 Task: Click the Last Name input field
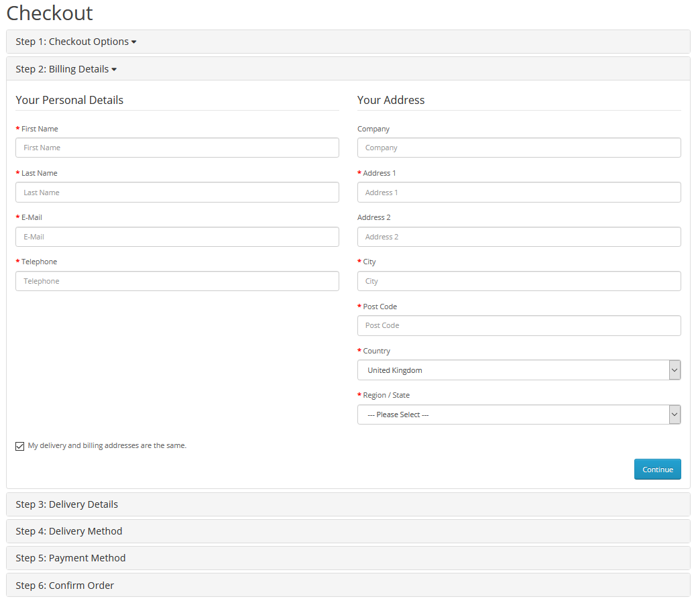(177, 192)
